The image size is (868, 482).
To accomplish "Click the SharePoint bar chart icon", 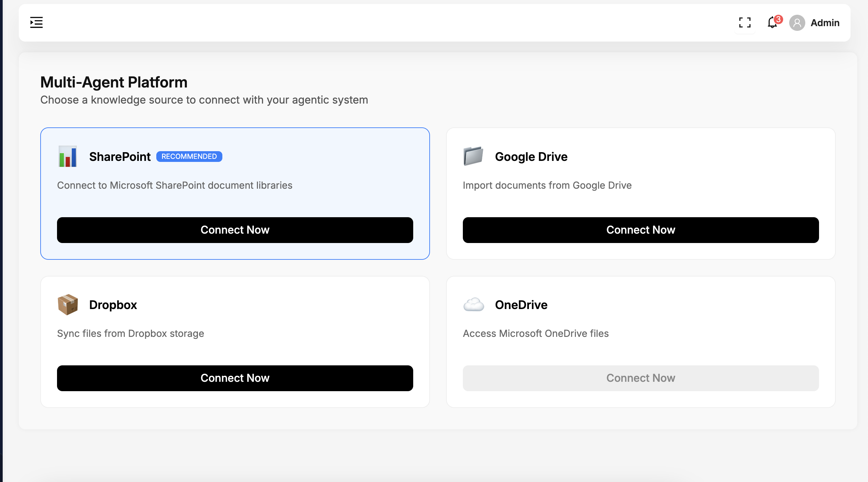I will point(68,157).
